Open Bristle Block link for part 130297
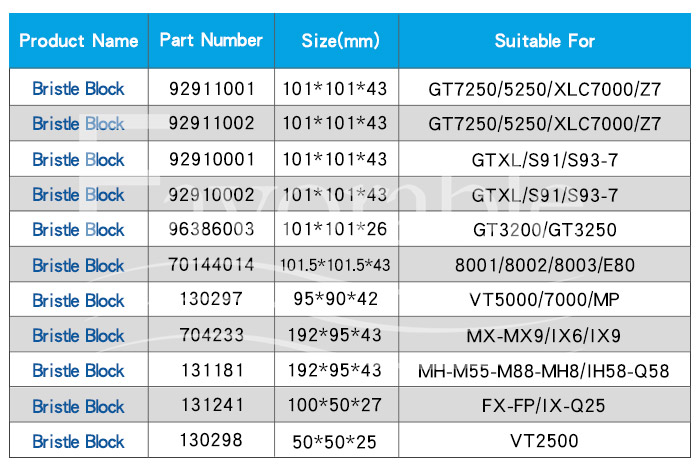700x470 pixels. point(78,300)
